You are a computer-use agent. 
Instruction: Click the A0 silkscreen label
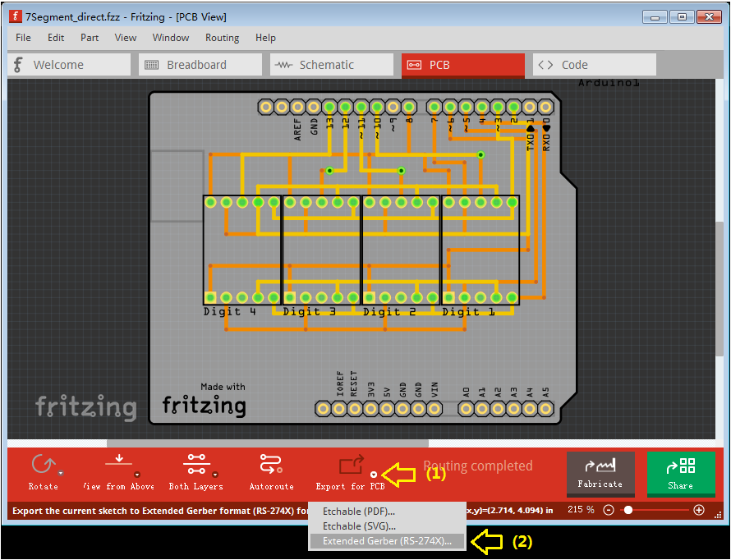click(467, 392)
